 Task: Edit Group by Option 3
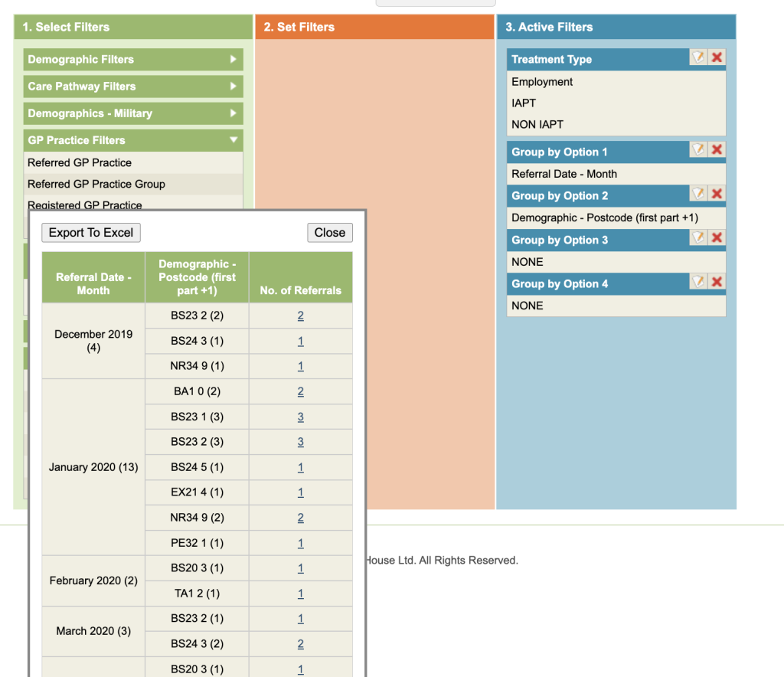click(697, 238)
